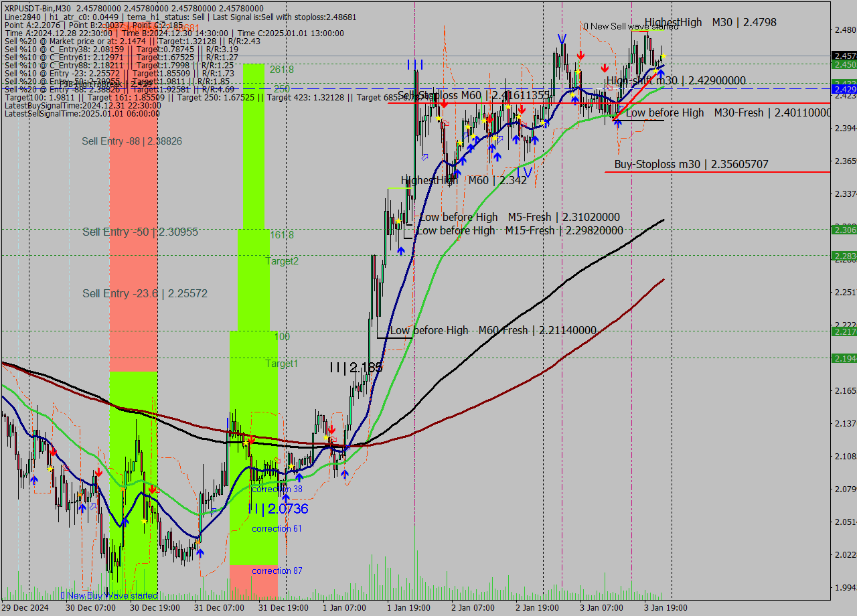
Task: Click the black 2.457 current price tag
Action: pyautogui.click(x=844, y=56)
